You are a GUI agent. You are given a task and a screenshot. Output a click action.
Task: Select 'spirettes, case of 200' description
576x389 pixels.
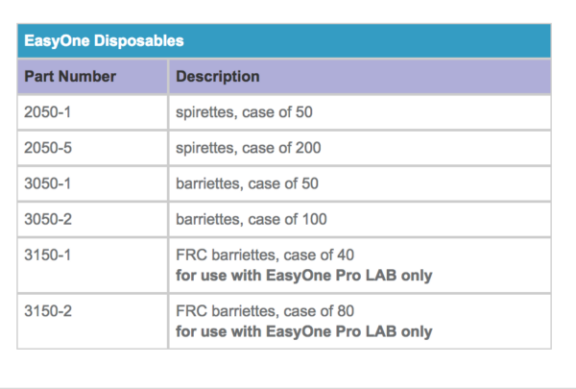[x=248, y=148]
